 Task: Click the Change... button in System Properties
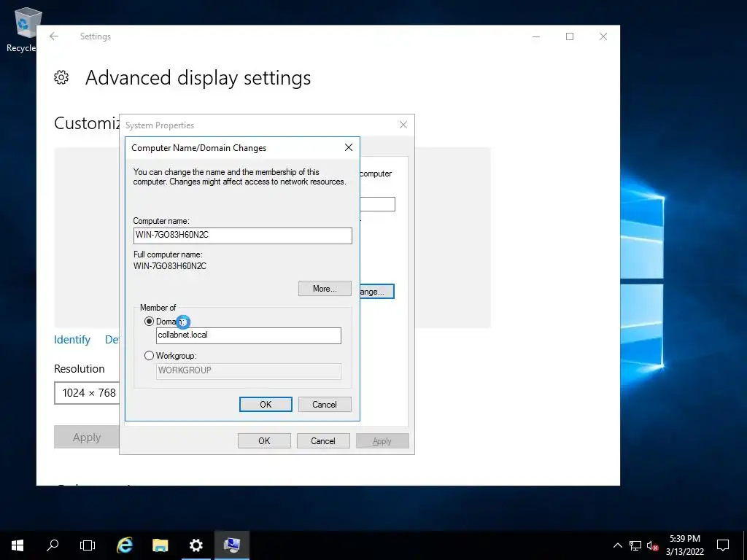pos(377,292)
